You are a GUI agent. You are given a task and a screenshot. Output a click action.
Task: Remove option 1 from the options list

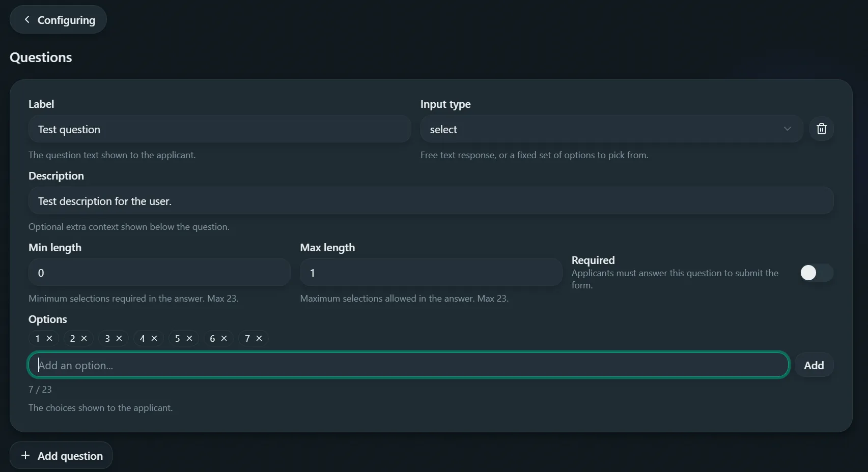point(49,338)
